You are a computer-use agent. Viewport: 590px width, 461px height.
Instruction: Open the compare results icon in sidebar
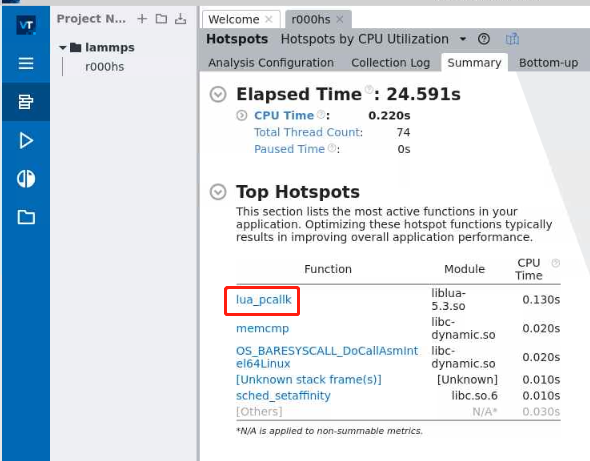click(x=26, y=178)
